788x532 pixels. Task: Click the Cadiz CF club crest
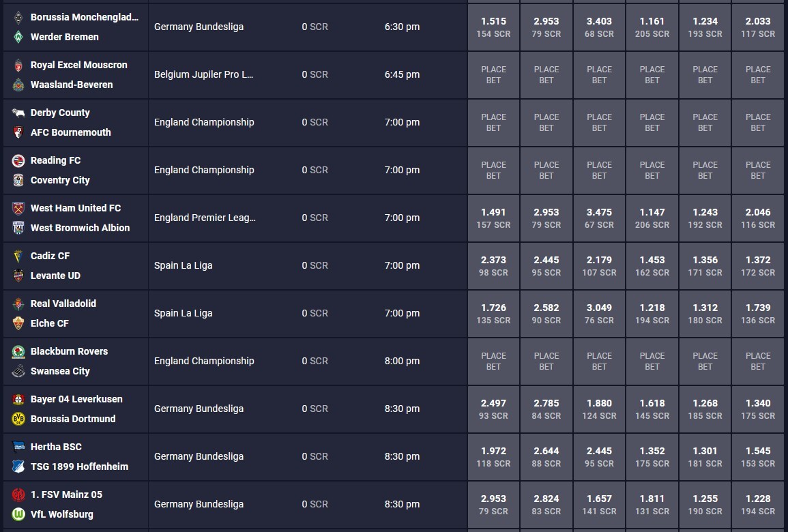(18, 256)
